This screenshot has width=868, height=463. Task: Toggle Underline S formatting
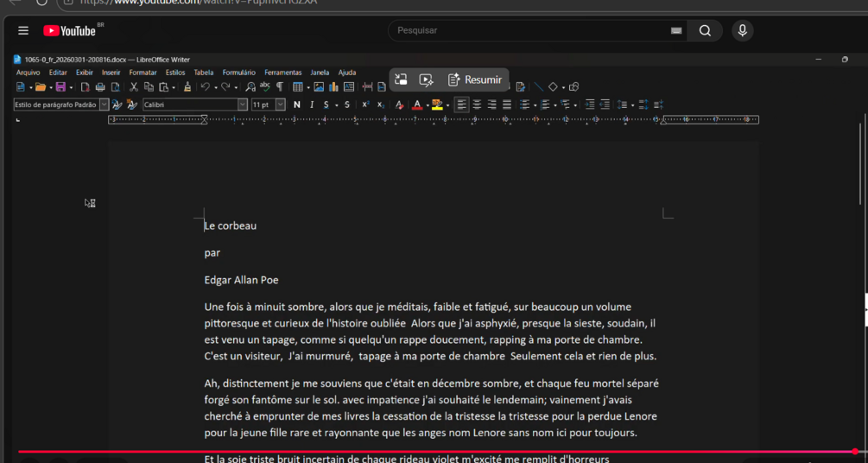coord(326,105)
